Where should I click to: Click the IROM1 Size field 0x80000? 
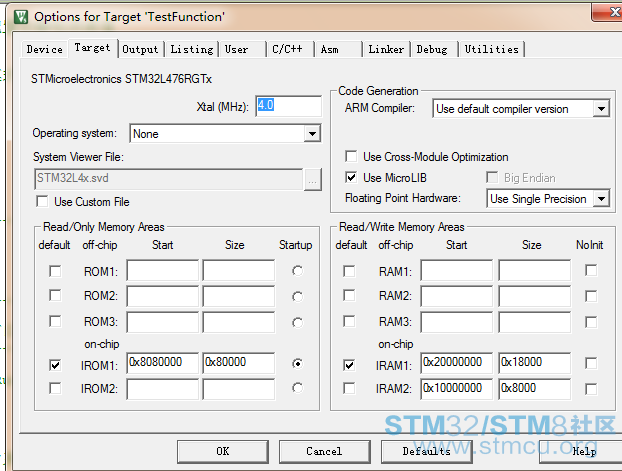tap(238, 363)
